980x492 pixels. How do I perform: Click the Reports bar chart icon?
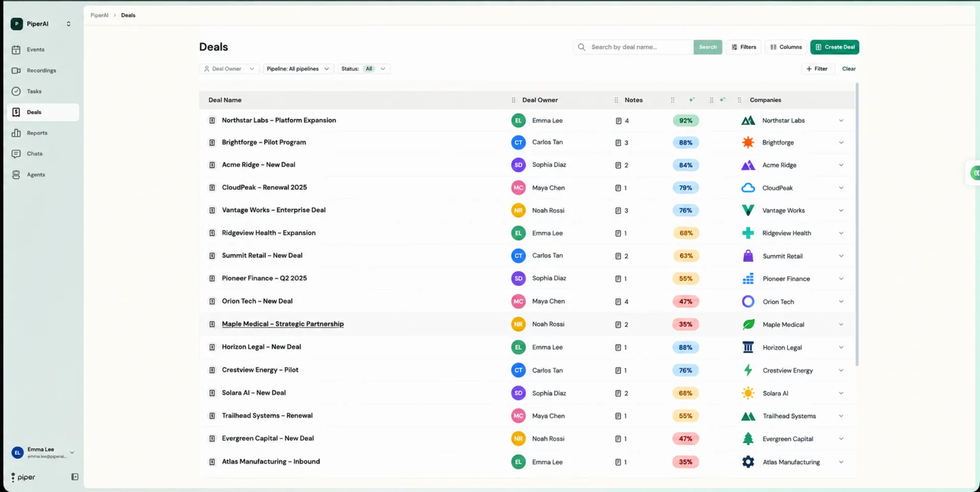[16, 133]
